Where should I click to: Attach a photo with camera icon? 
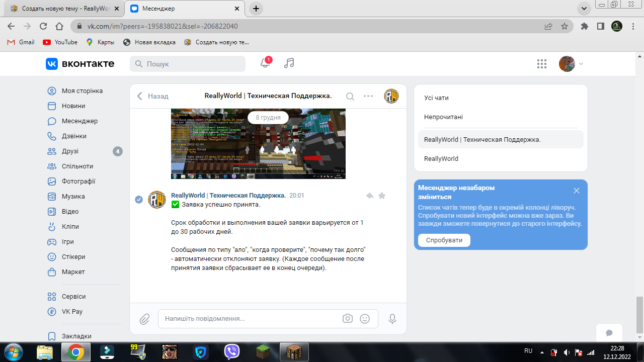click(x=347, y=318)
